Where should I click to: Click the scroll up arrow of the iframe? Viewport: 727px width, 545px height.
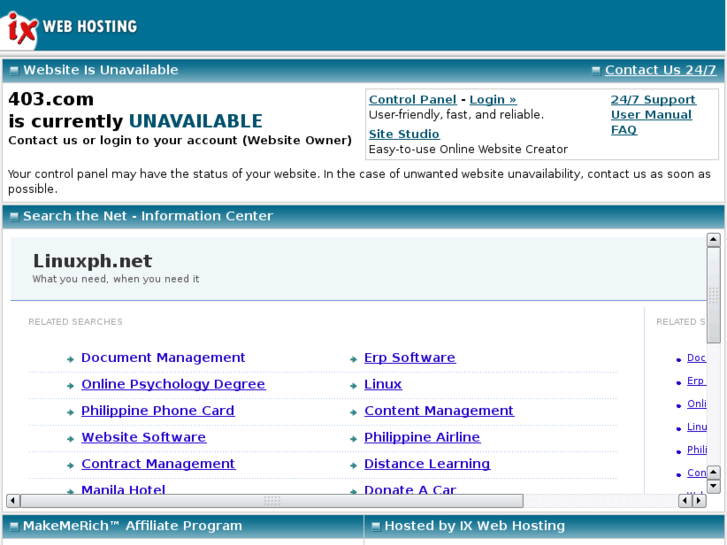[x=713, y=240]
